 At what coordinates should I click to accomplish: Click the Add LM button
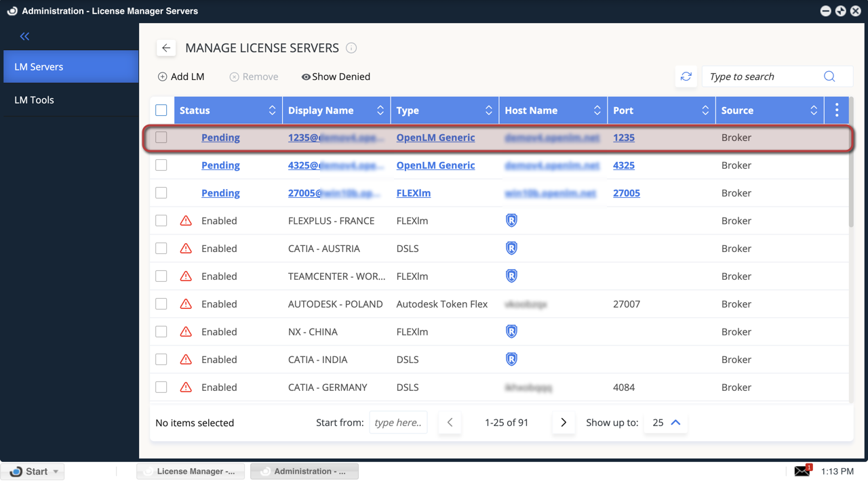[181, 77]
